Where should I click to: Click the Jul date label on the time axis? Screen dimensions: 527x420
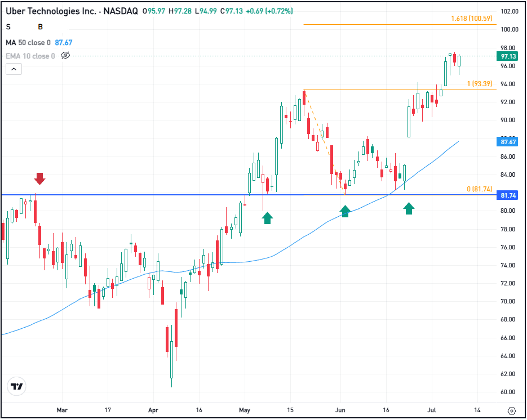(x=432, y=410)
